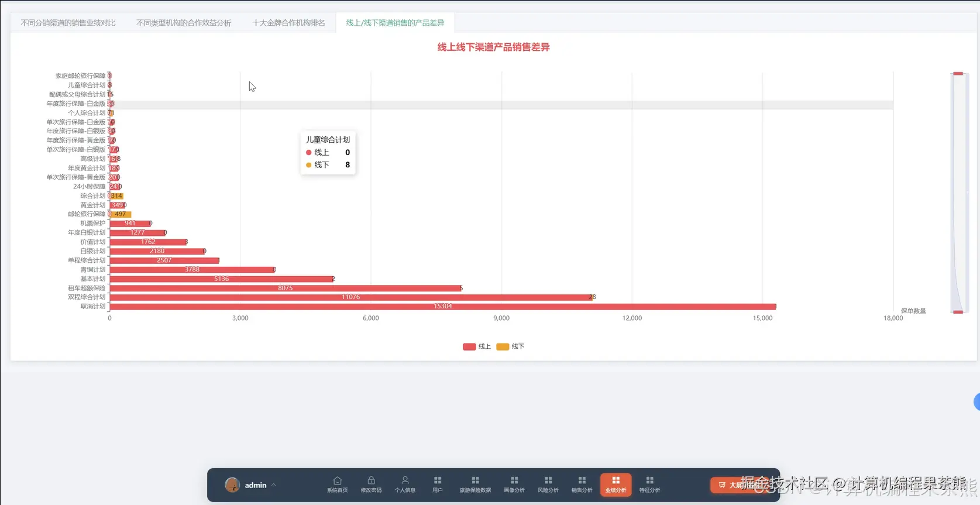Switch to 十大金牌合作机构排名 tab

click(x=289, y=23)
